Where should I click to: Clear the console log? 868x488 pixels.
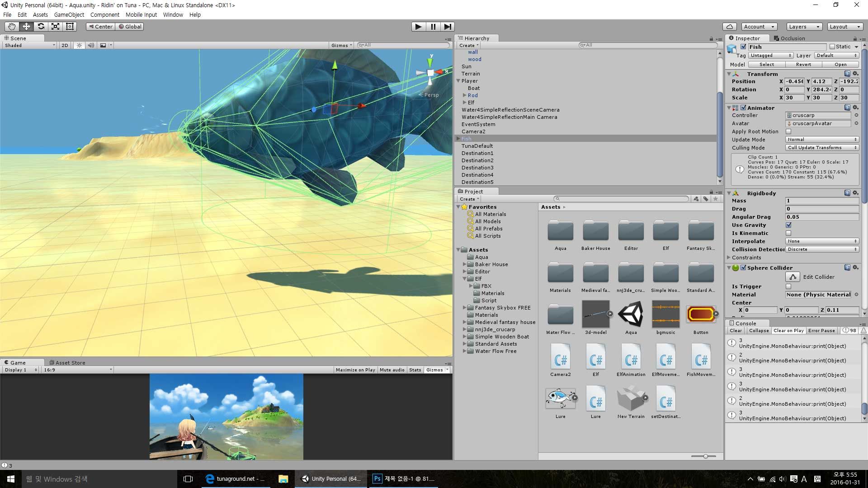(736, 331)
